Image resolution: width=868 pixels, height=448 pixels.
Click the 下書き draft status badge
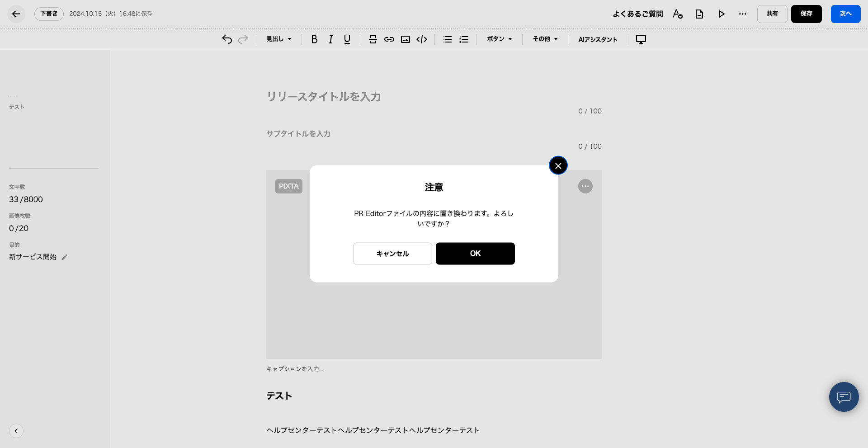(49, 14)
